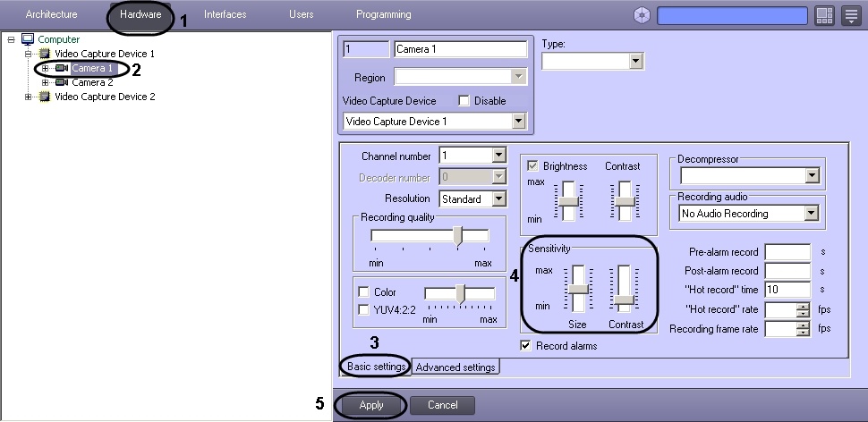The image size is (868, 422).
Task: Enable the YUV4:2:2 checkbox
Action: (363, 309)
